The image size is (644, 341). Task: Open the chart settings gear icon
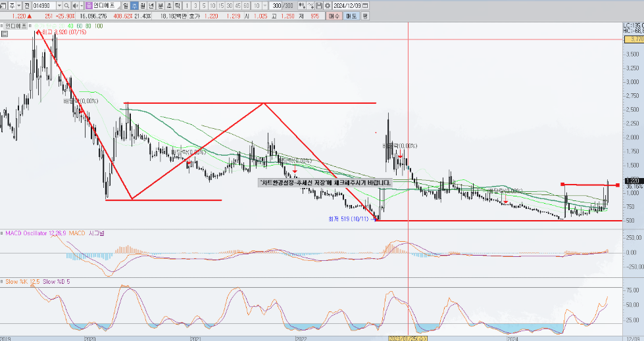[328, 6]
